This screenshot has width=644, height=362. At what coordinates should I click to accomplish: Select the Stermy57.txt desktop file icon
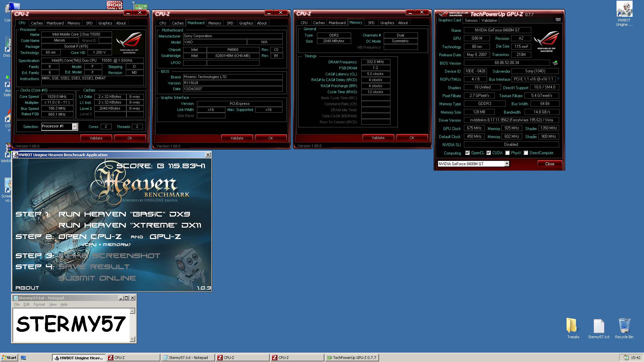click(599, 328)
